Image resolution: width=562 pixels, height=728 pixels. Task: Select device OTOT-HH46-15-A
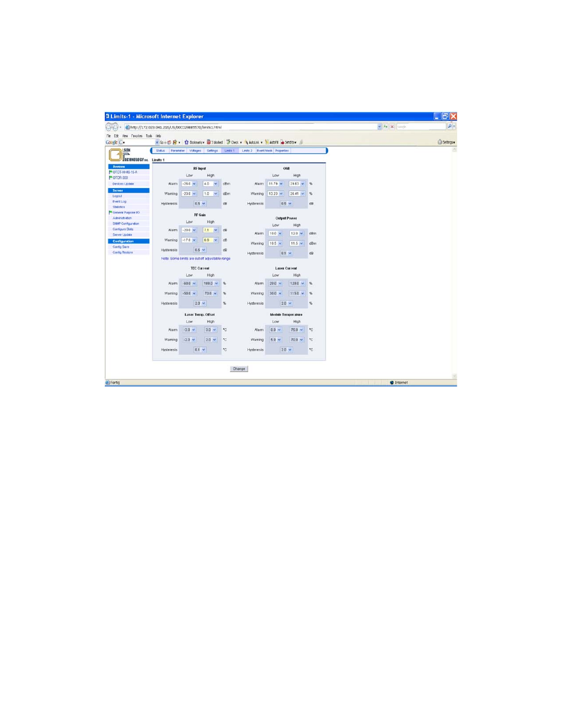coord(125,172)
